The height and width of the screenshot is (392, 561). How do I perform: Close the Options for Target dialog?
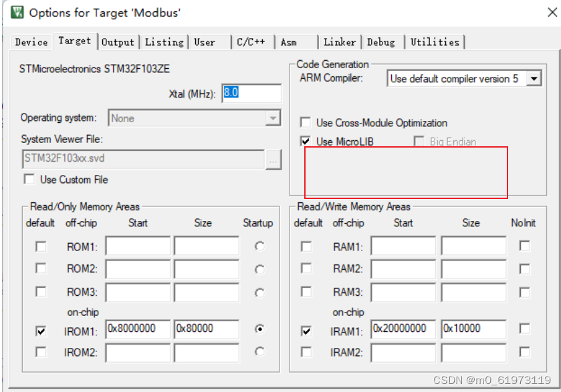point(552,13)
